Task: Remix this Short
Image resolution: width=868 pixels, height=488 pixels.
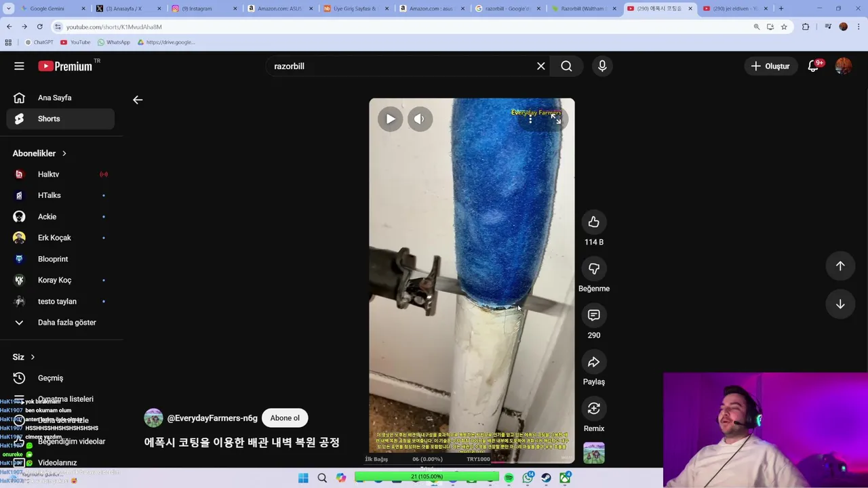Action: 593,409
